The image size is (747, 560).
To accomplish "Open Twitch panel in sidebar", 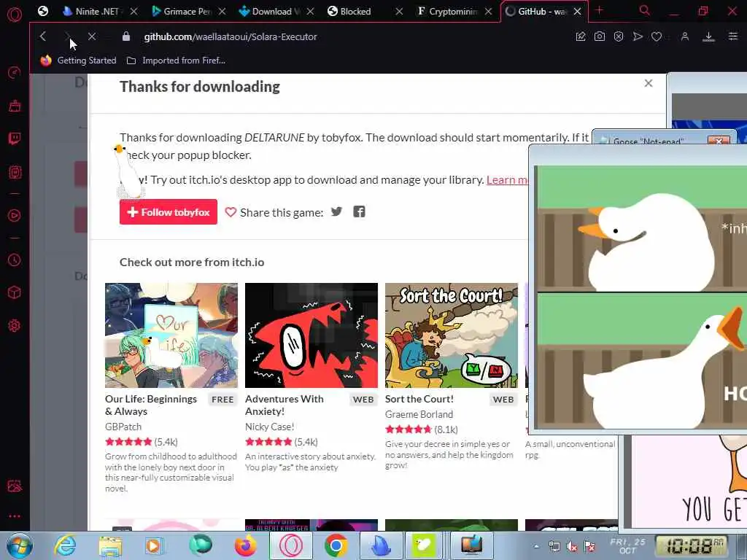I will point(15,139).
